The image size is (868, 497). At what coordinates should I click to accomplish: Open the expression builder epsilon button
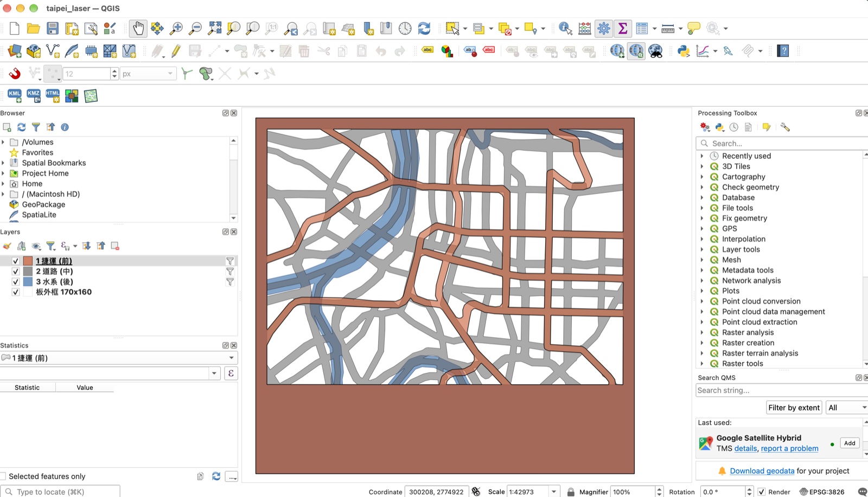click(231, 373)
